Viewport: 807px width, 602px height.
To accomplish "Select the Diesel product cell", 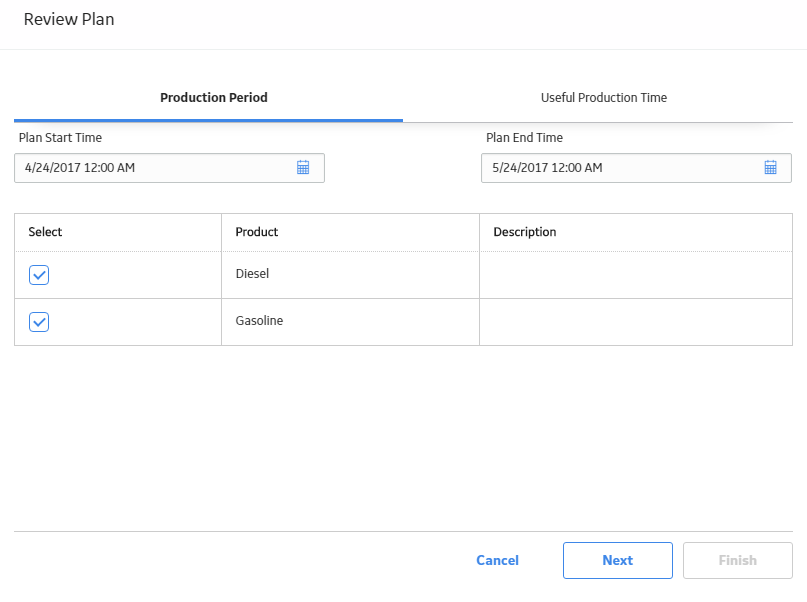I will (350, 275).
